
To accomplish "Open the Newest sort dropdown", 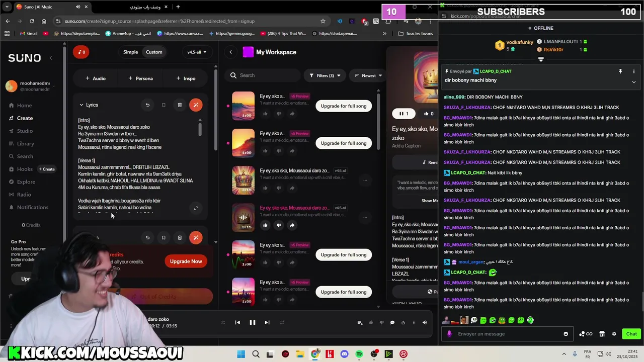I will pos(368,75).
